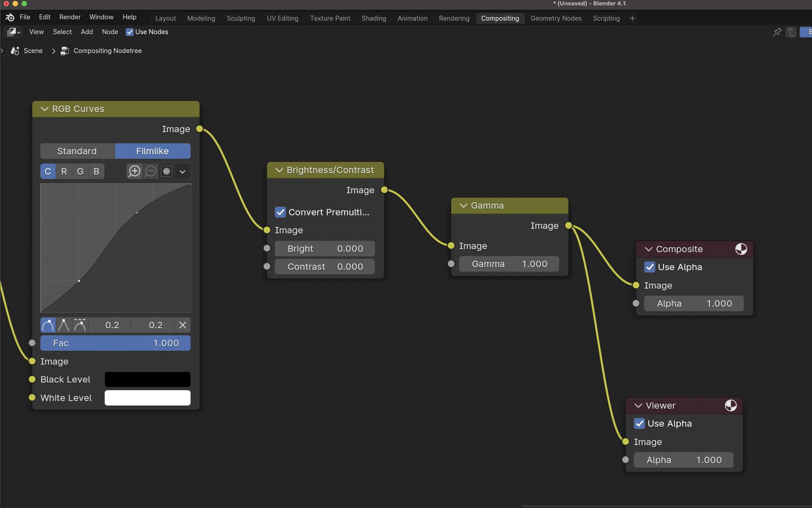Click the Composite Alpha value field
Screen dimensions: 812x508
point(694,303)
